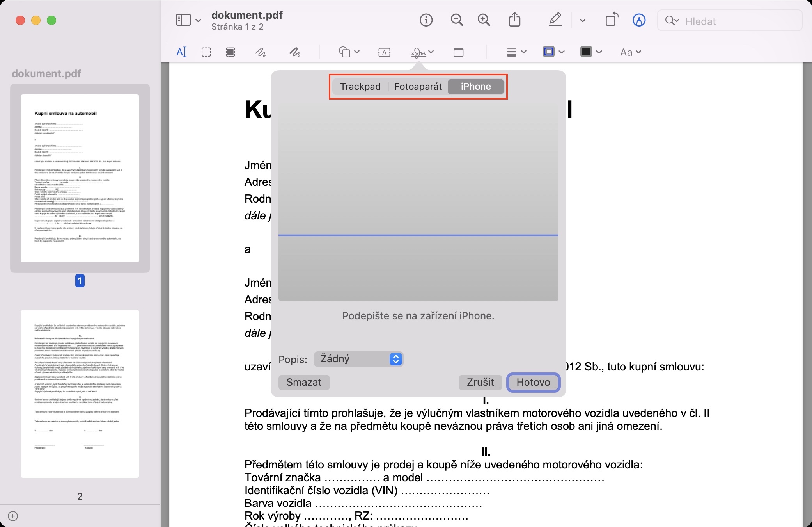Screen dimensions: 812x527
Task: Select the iPhone signature tab
Action: coord(475,87)
